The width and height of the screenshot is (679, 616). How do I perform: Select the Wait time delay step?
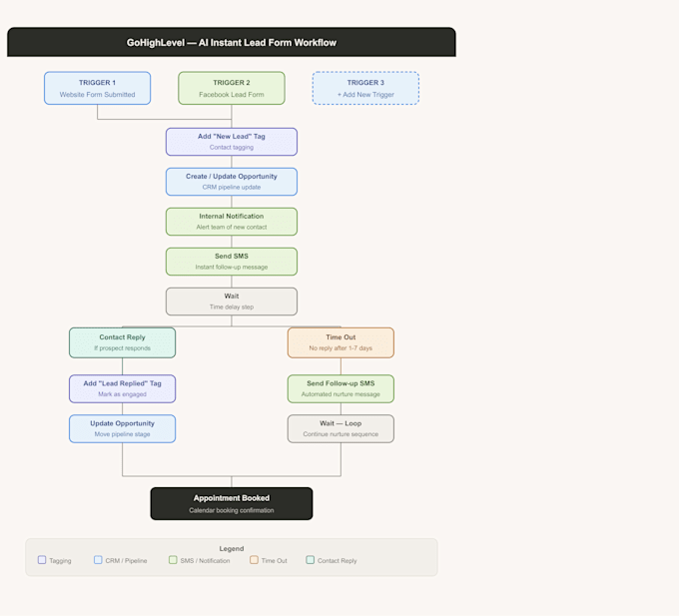pyautogui.click(x=232, y=302)
